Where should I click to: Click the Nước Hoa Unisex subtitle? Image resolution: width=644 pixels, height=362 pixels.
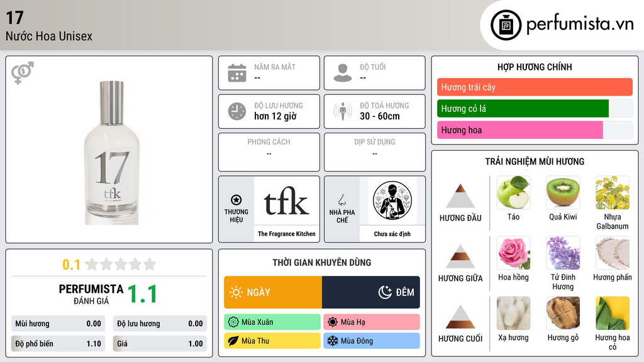point(49,36)
